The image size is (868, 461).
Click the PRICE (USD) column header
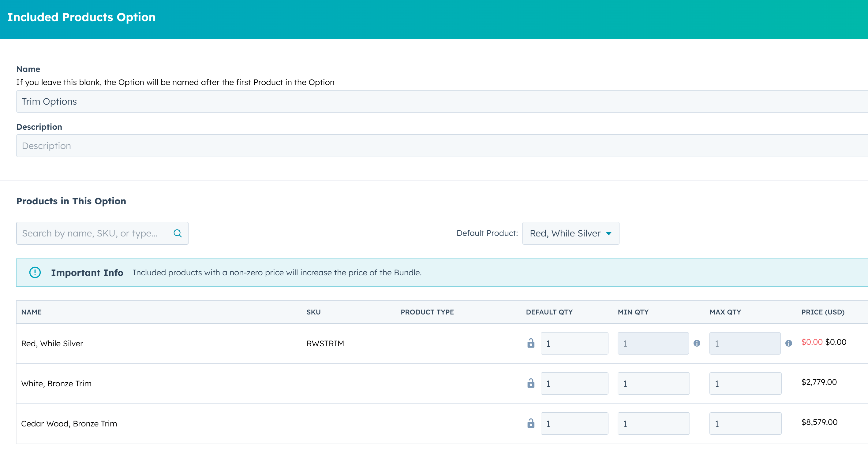pyautogui.click(x=822, y=312)
